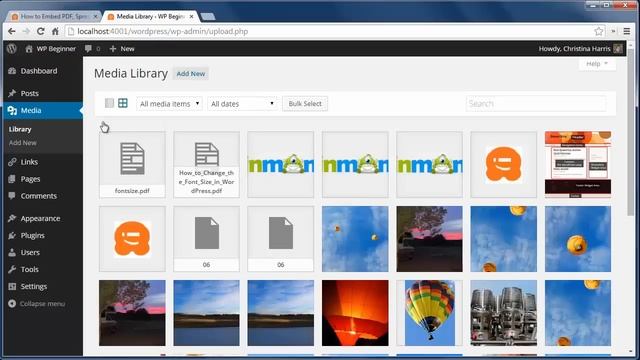The width and height of the screenshot is (640, 360).
Task: Open a new browser tab
Action: 208,16
